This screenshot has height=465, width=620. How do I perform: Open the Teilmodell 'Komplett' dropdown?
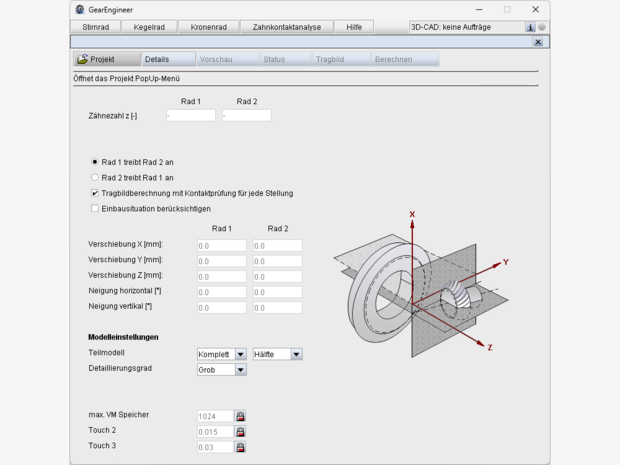(221, 354)
